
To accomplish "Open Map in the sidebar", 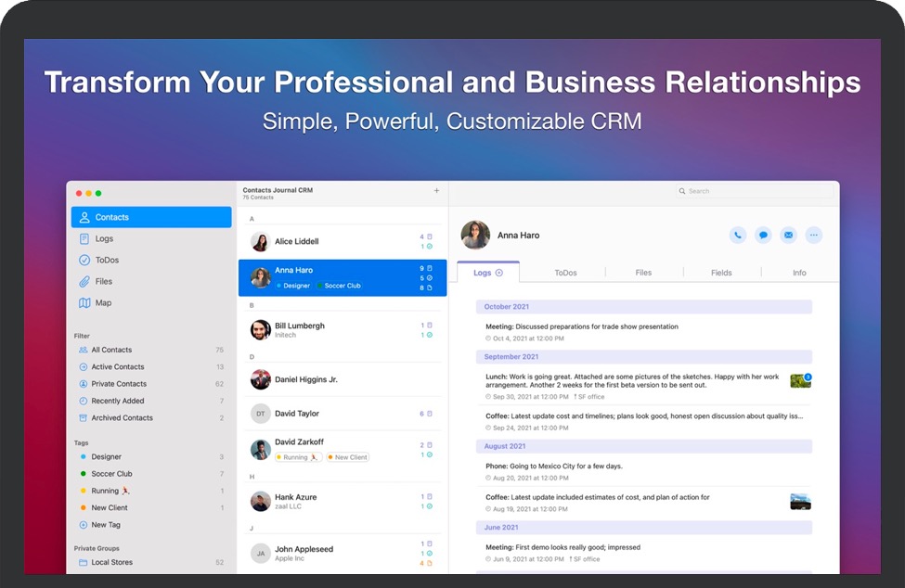I will pyautogui.click(x=103, y=303).
